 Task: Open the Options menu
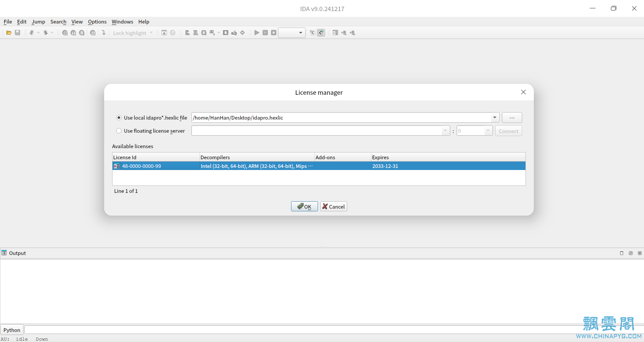pos(97,22)
